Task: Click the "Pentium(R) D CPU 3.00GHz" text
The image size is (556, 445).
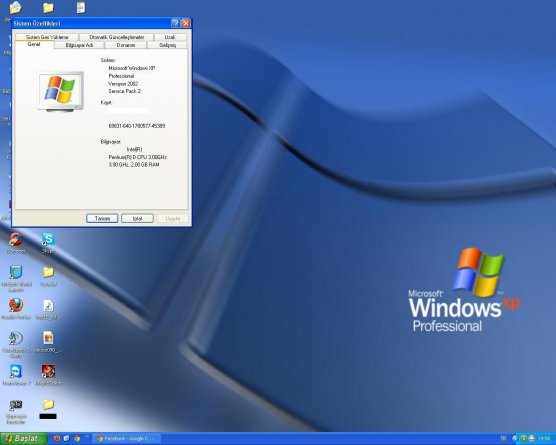Action: pos(138,157)
